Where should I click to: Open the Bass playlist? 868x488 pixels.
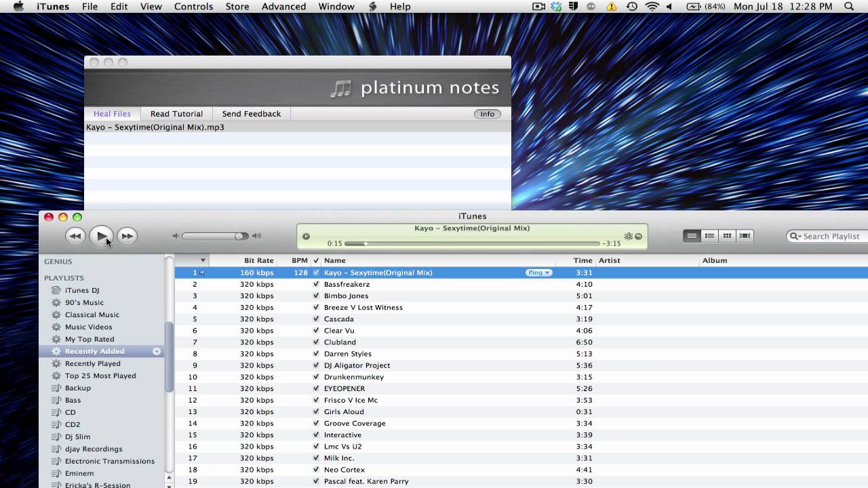point(73,400)
